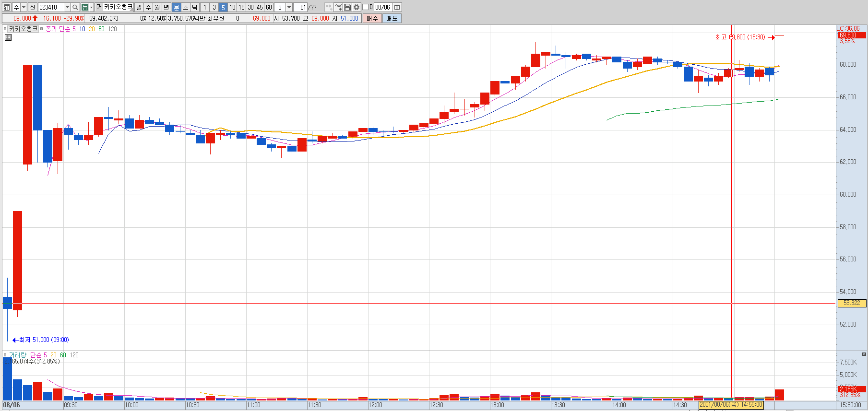Click the red 69,800 current price tag

click(x=852, y=35)
